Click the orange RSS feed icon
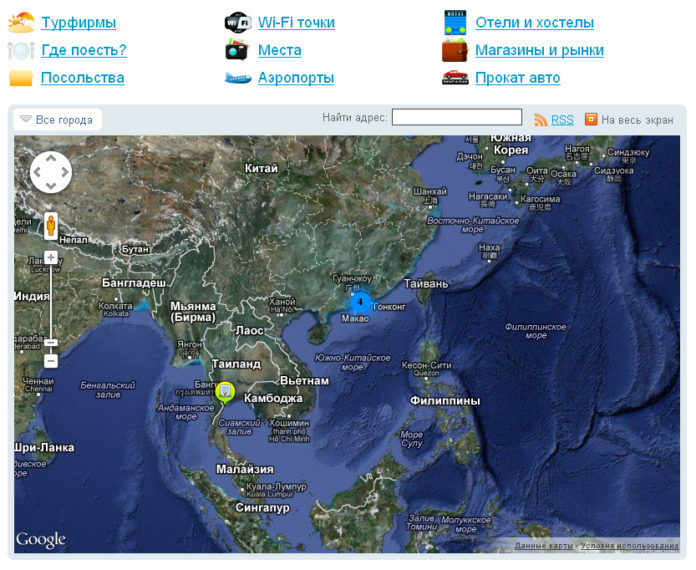The width and height of the screenshot is (696, 570). (541, 120)
